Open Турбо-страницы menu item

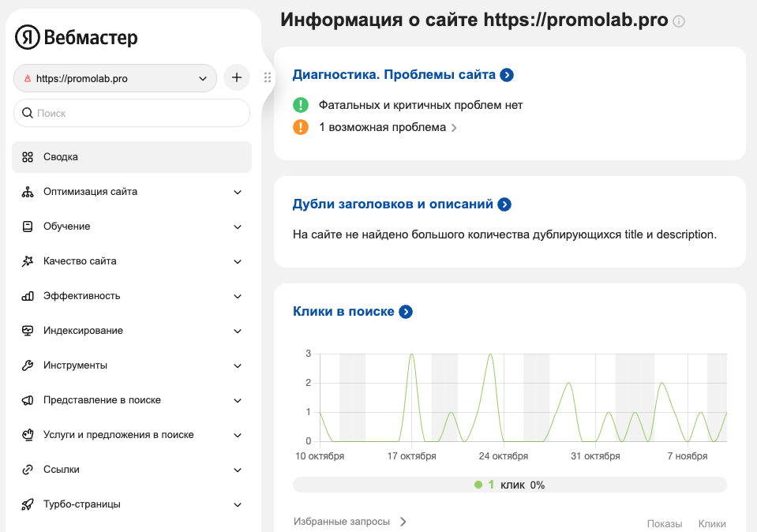132,504
